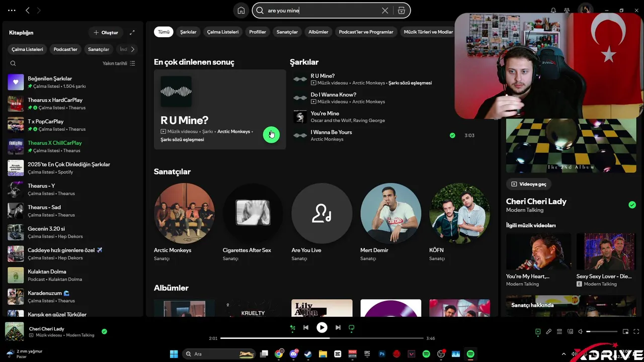This screenshot has height=362, width=644.
Task: Open '2025'te En Çok Dinlediğin Şarkılar' playlist
Action: tap(73, 168)
